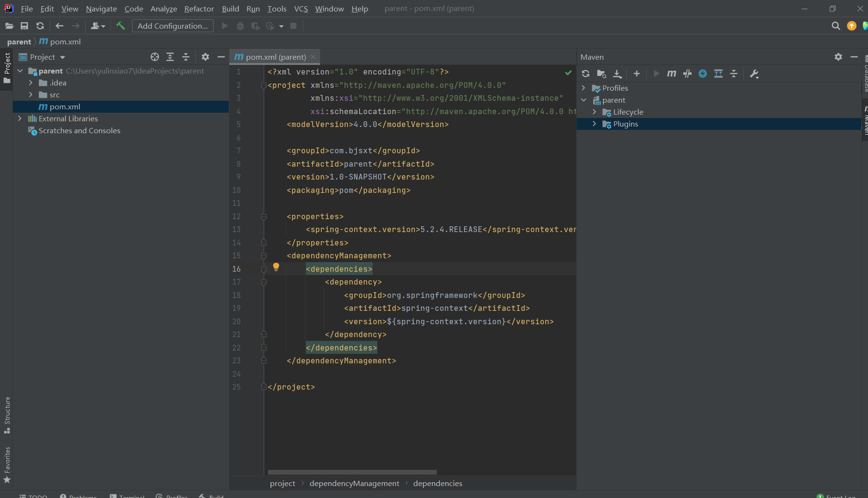The image size is (868, 498).
Task: Select Scratches and Consoles
Action: click(79, 130)
